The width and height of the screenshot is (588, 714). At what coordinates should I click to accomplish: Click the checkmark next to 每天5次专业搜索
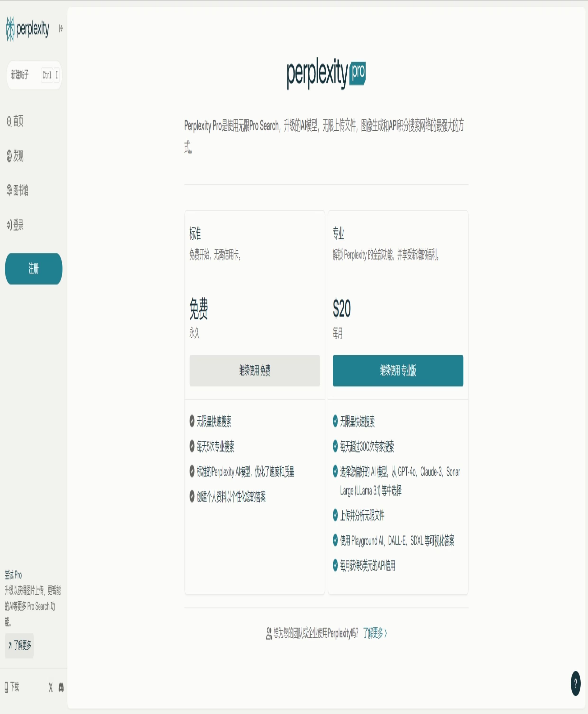tap(192, 446)
